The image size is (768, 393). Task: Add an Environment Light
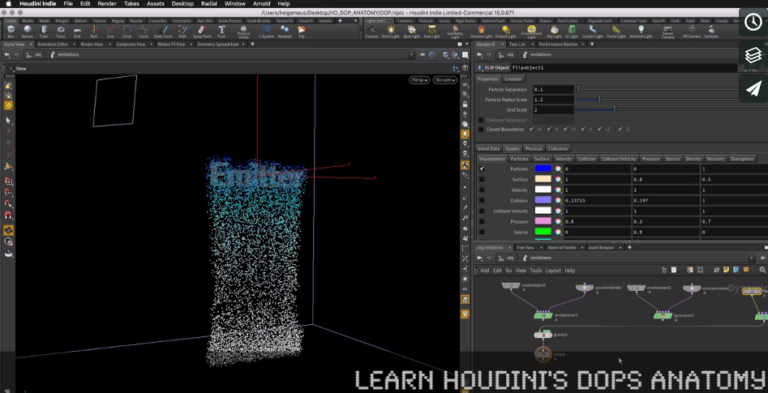pyautogui.click(x=531, y=32)
